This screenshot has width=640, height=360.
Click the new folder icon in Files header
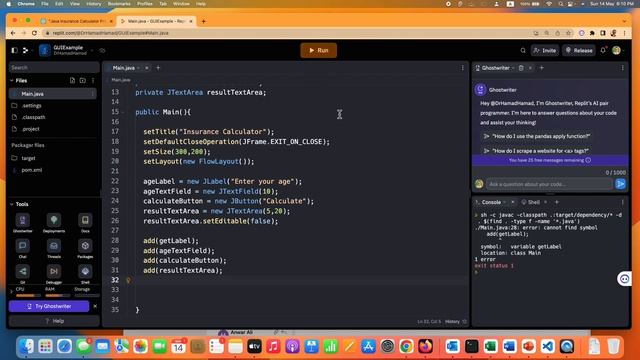pos(82,80)
